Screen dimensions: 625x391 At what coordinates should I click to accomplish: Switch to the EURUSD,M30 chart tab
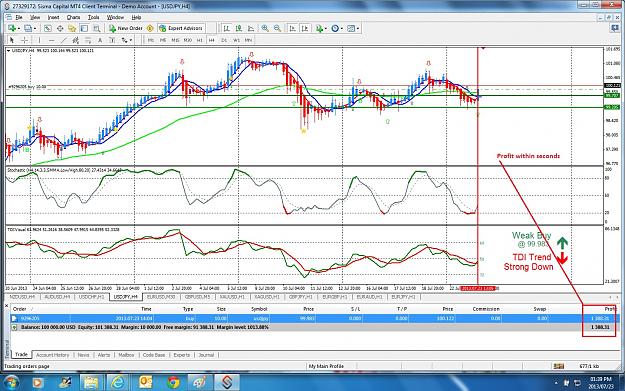click(x=161, y=297)
